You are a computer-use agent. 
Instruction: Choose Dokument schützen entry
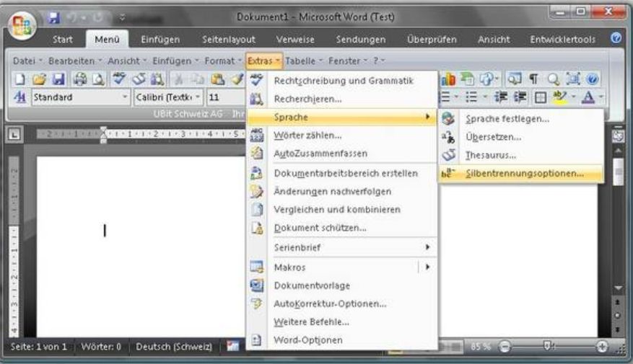pos(342,228)
